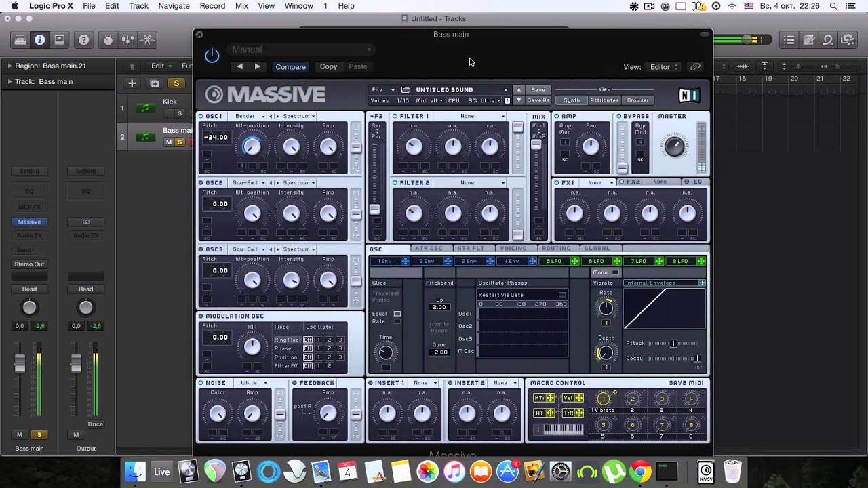Click the Kick track instrument icon
This screenshot has height=488, width=868.
click(144, 108)
